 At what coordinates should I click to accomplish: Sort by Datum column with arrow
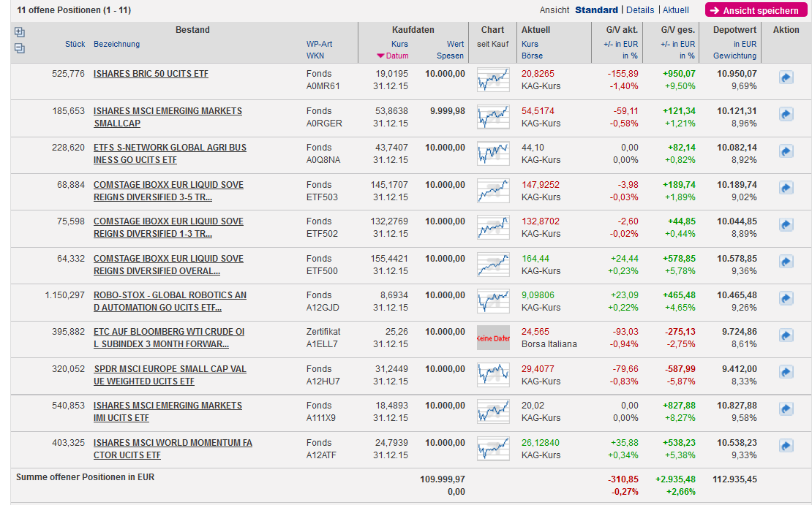click(393, 56)
